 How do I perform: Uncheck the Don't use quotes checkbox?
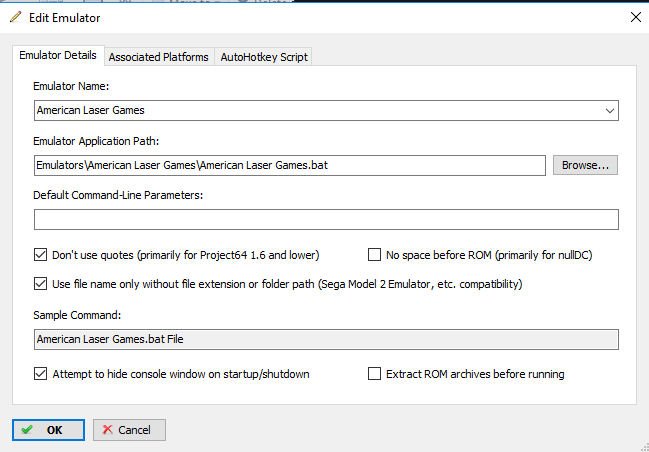click(40, 255)
